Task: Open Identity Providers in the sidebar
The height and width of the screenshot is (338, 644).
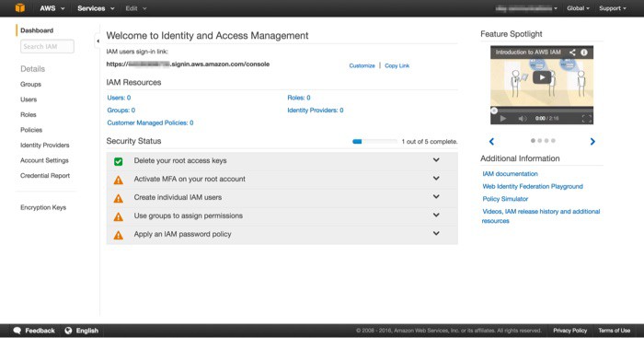Action: point(45,146)
